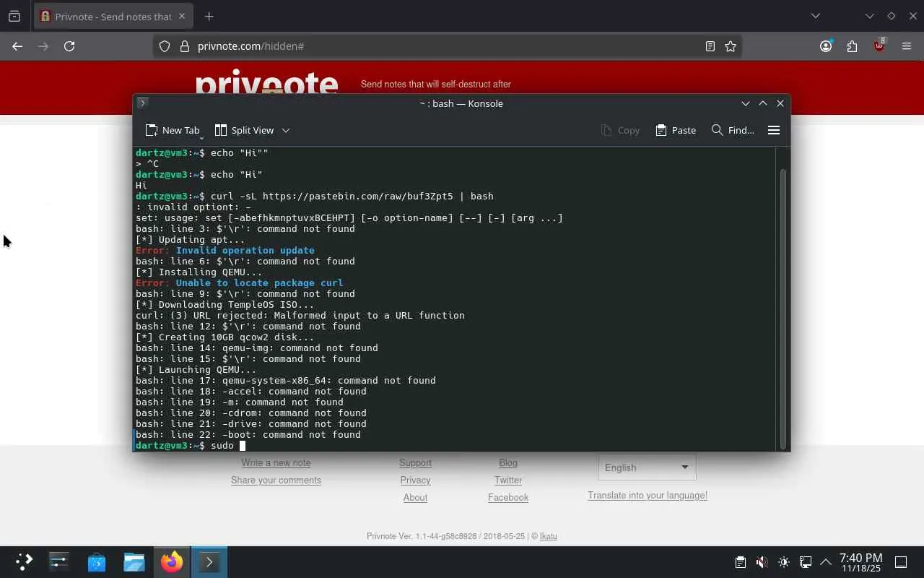Expand the English language dropdown
Image resolution: width=924 pixels, height=578 pixels.
pos(647,467)
